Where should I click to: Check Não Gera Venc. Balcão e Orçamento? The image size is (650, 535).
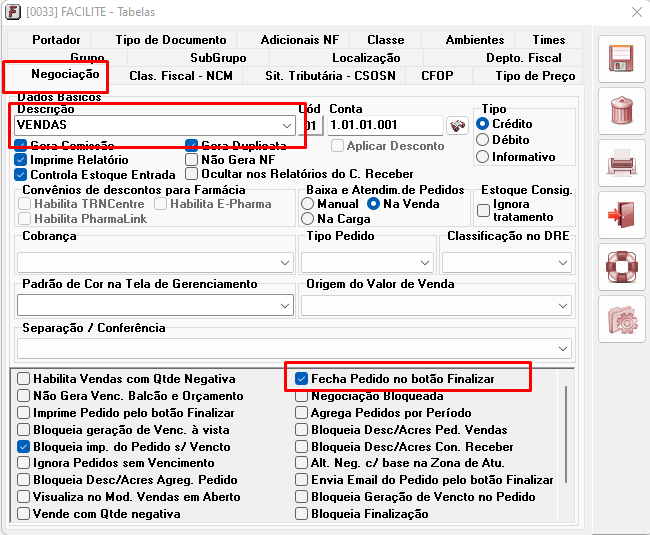(x=24, y=395)
